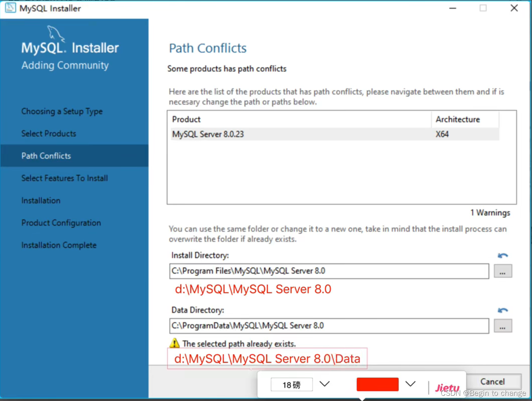Click the '1 Warnings' text

pos(490,213)
